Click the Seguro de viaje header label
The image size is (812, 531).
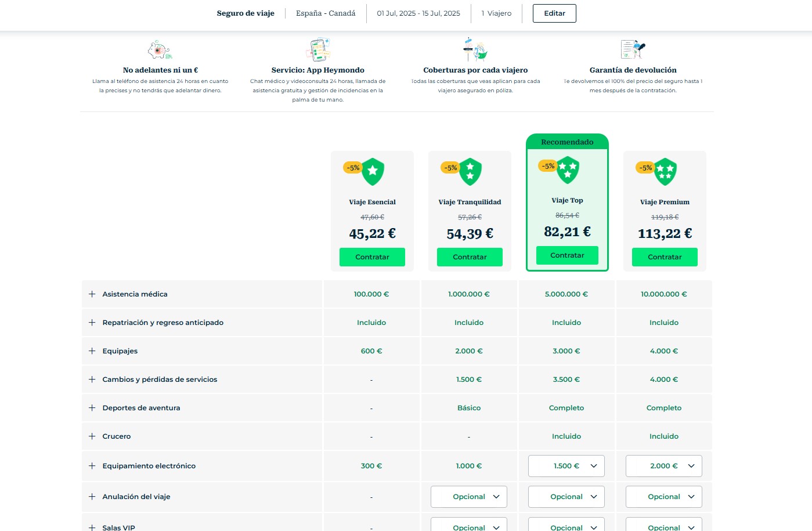pos(246,13)
